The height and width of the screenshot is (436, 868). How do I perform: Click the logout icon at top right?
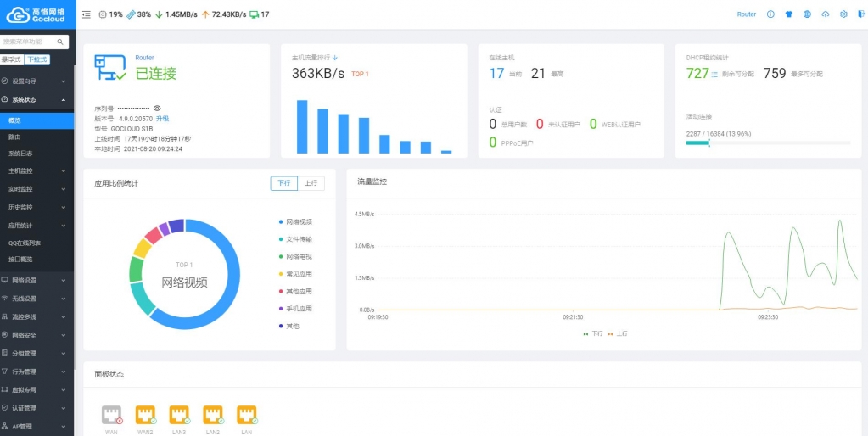(x=861, y=14)
